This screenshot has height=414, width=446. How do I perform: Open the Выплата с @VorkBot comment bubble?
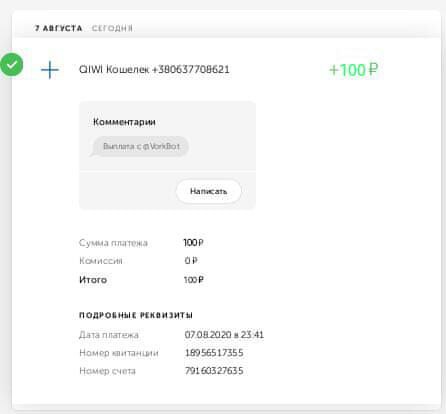point(139,146)
